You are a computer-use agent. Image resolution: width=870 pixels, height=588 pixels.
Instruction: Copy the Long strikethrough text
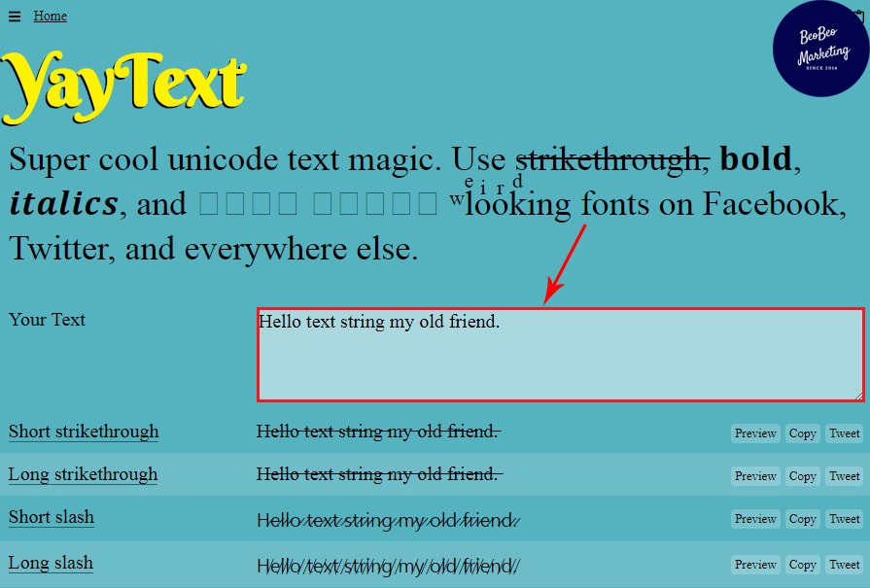click(x=802, y=476)
